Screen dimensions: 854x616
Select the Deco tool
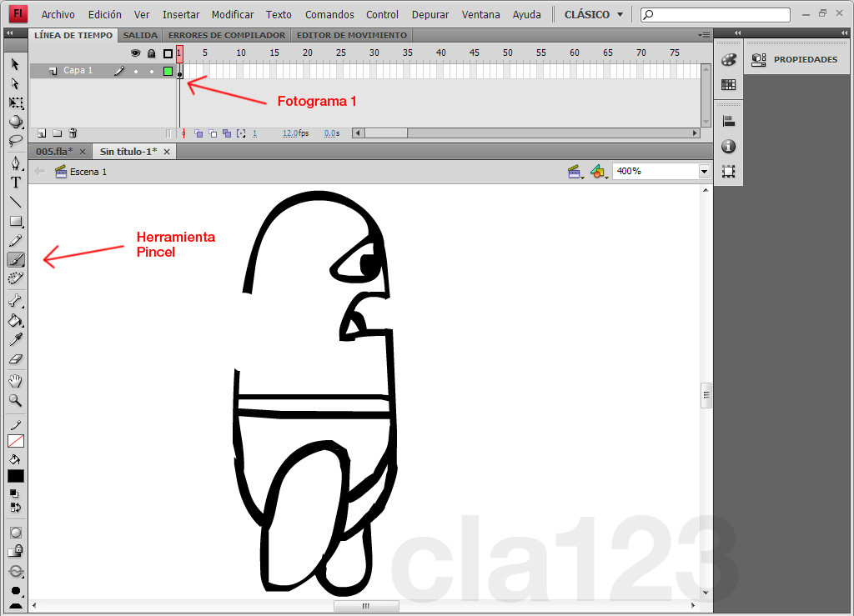tap(16, 278)
